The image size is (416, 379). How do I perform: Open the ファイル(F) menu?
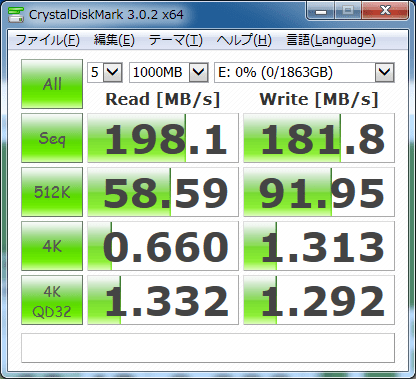47,40
